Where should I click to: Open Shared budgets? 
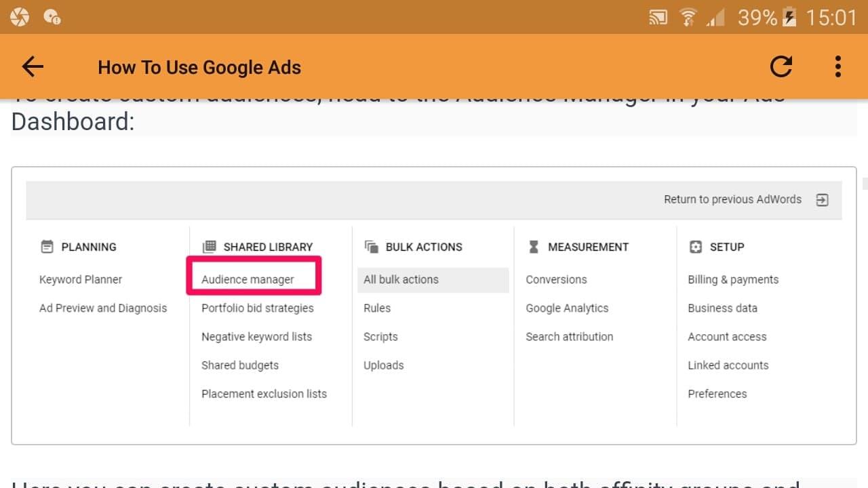point(240,365)
